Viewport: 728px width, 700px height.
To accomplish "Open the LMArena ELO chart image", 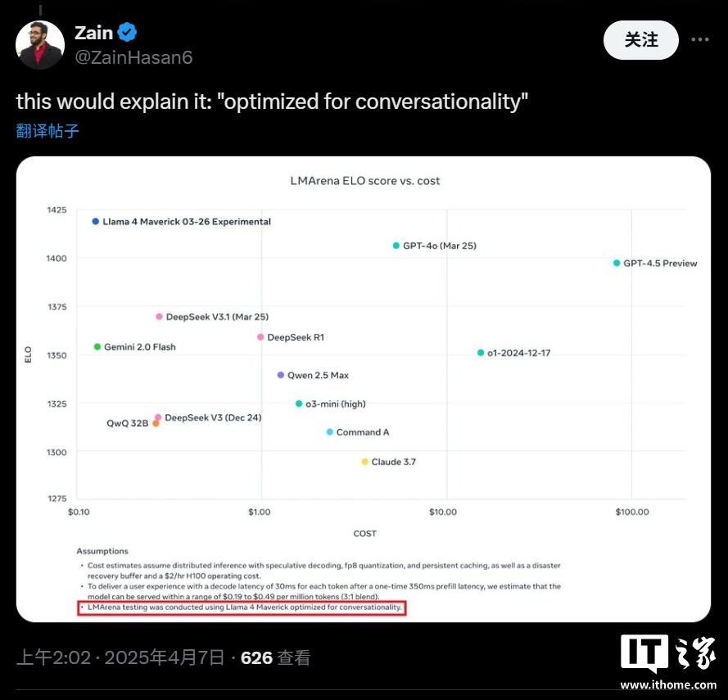I will (x=364, y=389).
